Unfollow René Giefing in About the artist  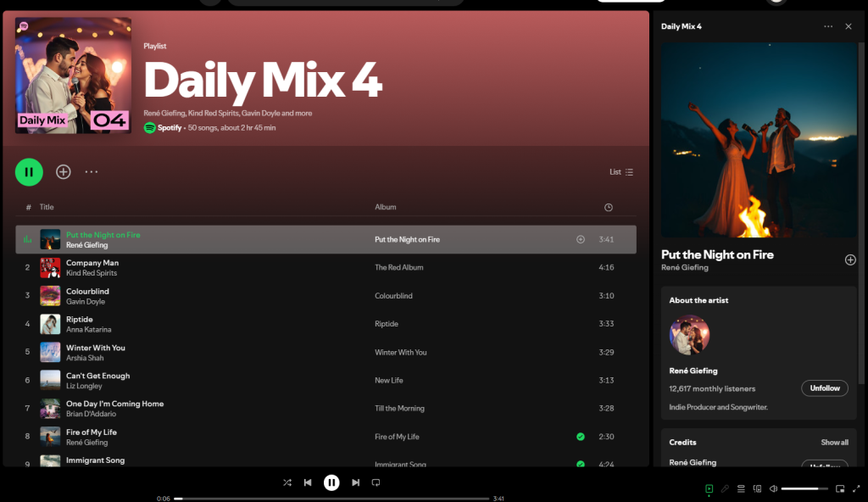point(825,388)
